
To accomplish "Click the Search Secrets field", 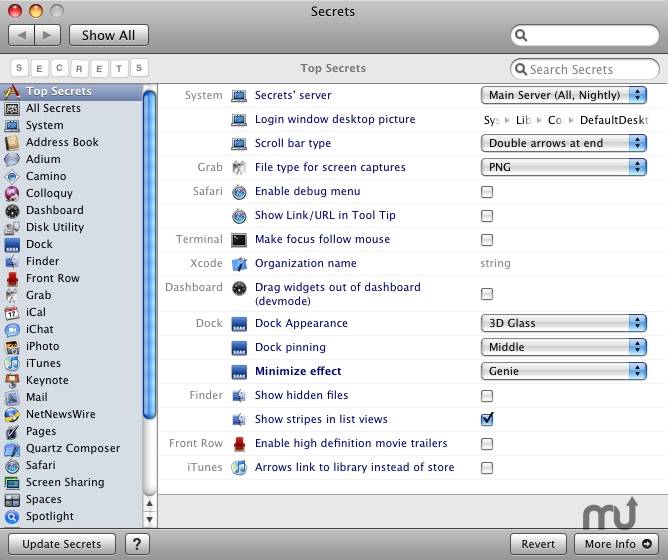I will point(584,69).
